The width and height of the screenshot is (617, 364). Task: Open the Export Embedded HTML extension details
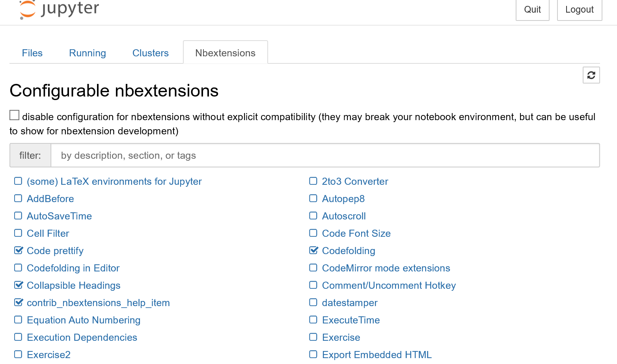tap(377, 354)
